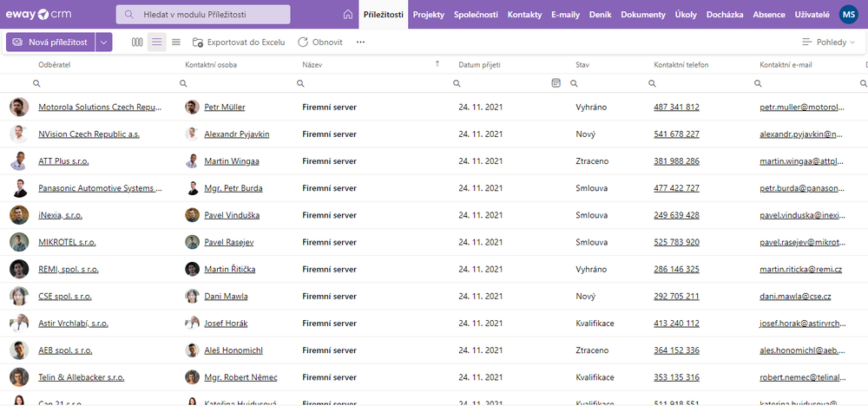This screenshot has width=868, height=412.
Task: Open the Příležitosti tab
Action: click(383, 15)
